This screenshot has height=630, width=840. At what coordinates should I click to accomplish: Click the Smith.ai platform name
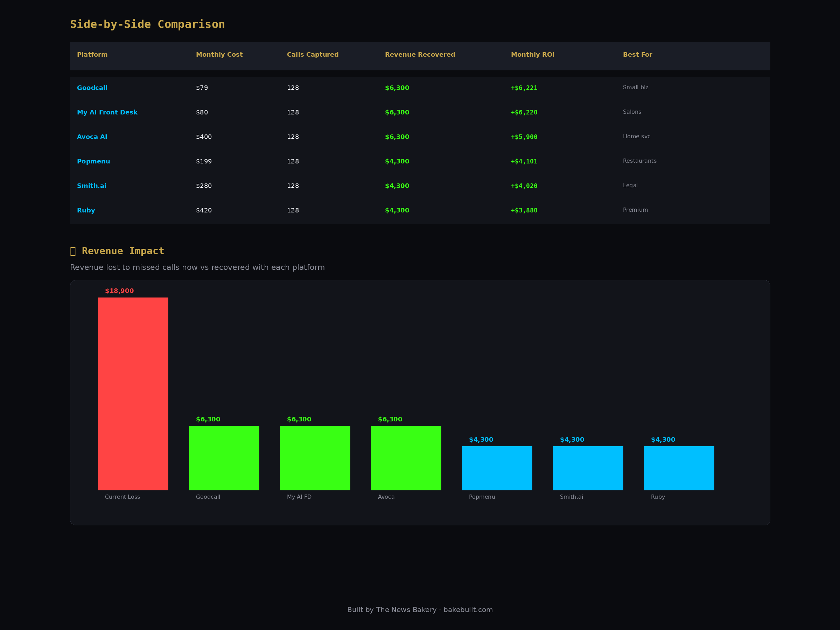(91, 186)
